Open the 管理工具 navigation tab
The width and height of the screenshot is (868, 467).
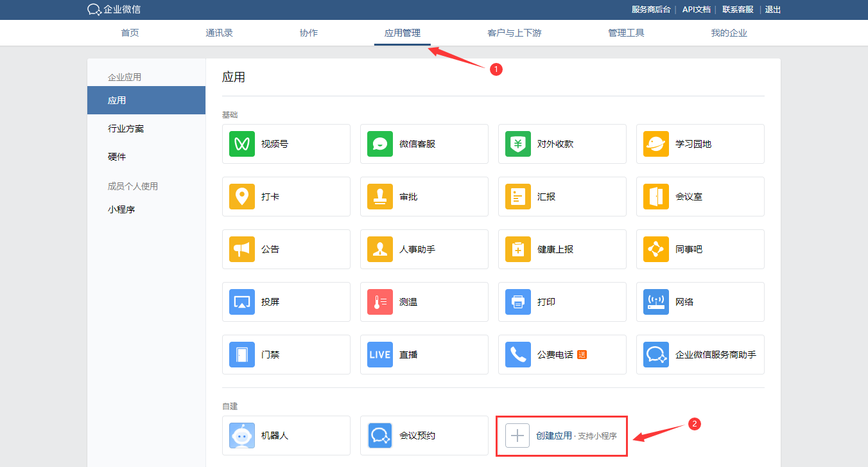(626, 33)
